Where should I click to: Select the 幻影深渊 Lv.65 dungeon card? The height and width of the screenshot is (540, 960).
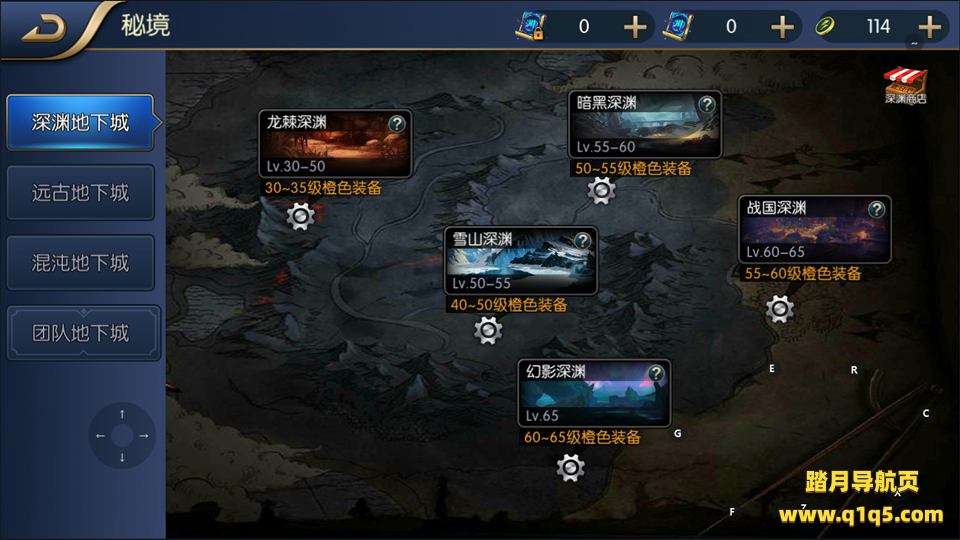(594, 393)
